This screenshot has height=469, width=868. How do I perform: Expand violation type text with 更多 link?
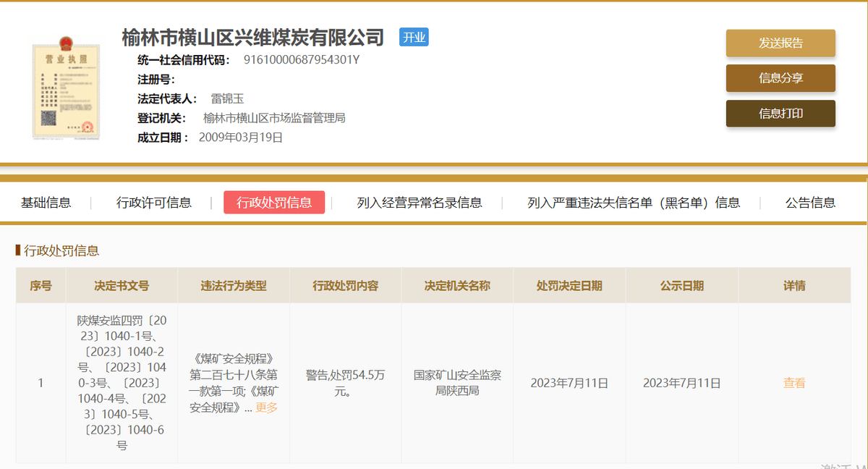266,407
